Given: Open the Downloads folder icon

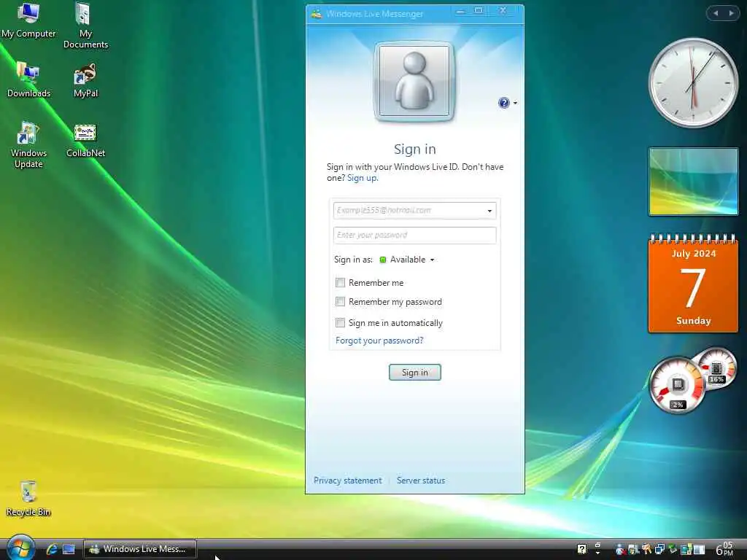Looking at the screenshot, I should [x=28, y=79].
